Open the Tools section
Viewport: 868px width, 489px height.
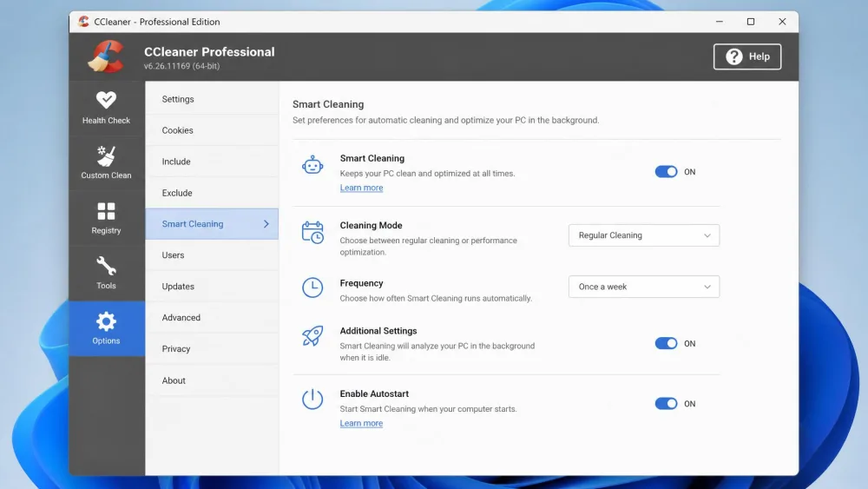pos(106,273)
